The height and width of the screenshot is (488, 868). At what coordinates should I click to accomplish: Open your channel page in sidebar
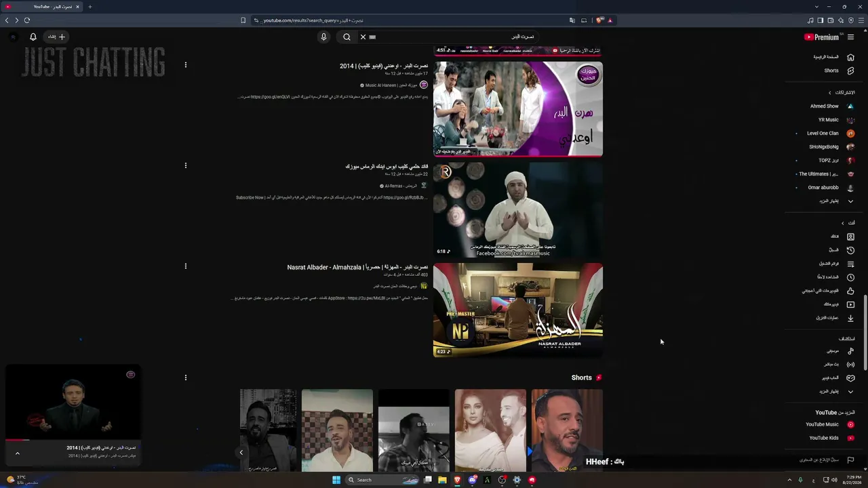point(842,237)
